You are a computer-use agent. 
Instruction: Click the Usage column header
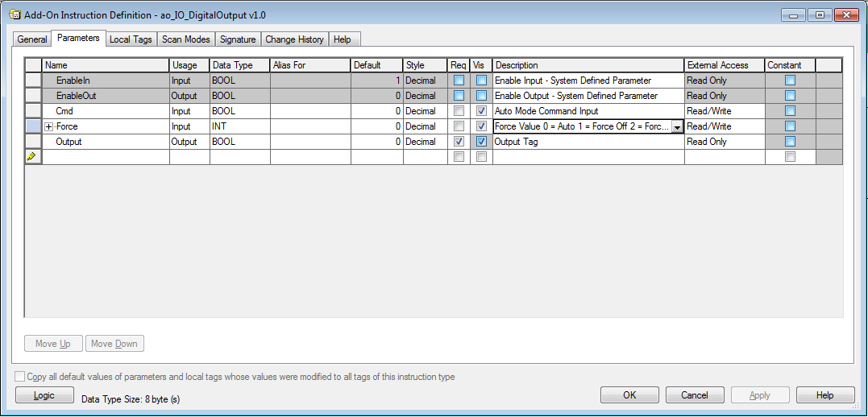(189, 65)
